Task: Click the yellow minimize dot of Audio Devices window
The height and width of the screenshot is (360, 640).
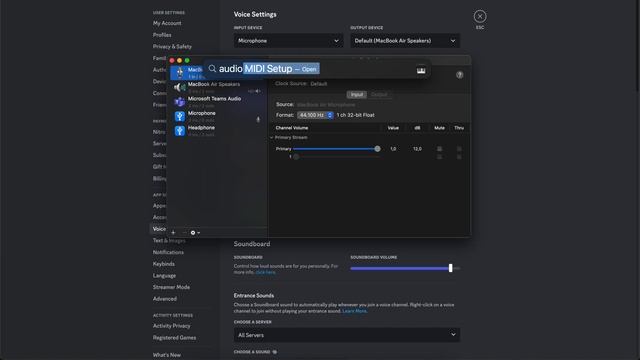Action: (179, 60)
